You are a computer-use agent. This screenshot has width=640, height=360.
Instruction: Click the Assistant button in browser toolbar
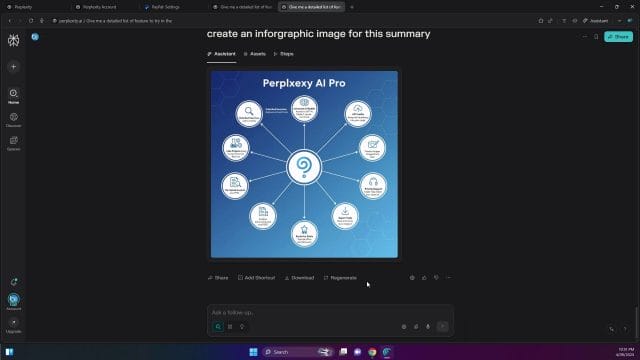(596, 20)
